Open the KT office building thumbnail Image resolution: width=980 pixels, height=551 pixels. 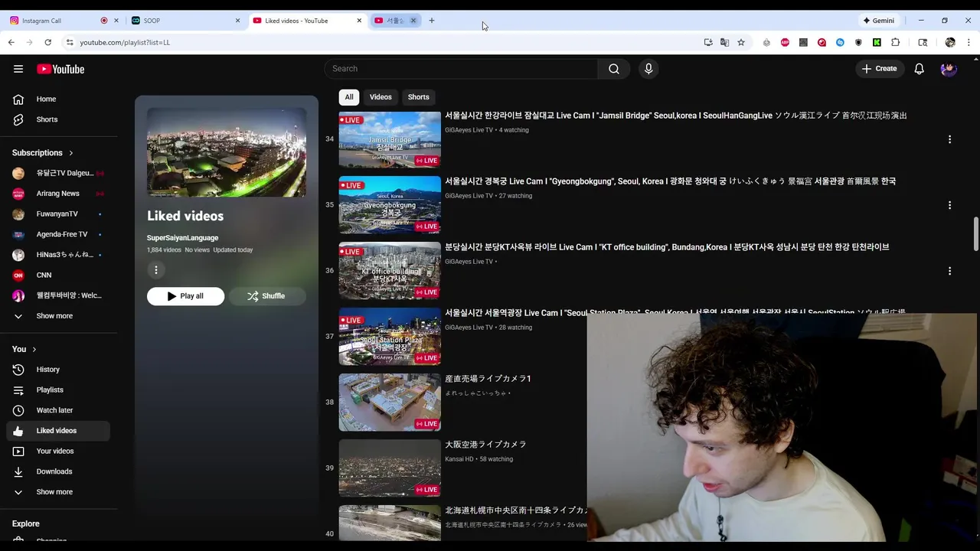(x=390, y=271)
